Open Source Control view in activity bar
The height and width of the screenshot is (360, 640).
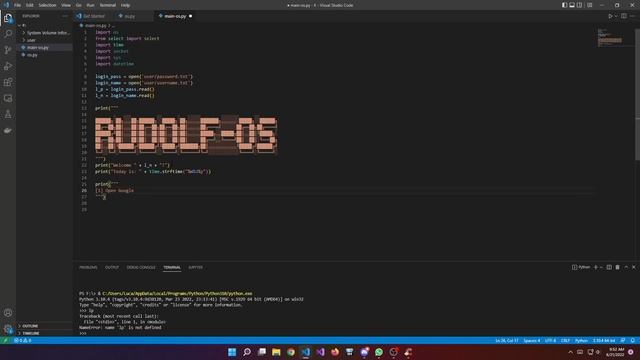[x=8, y=50]
